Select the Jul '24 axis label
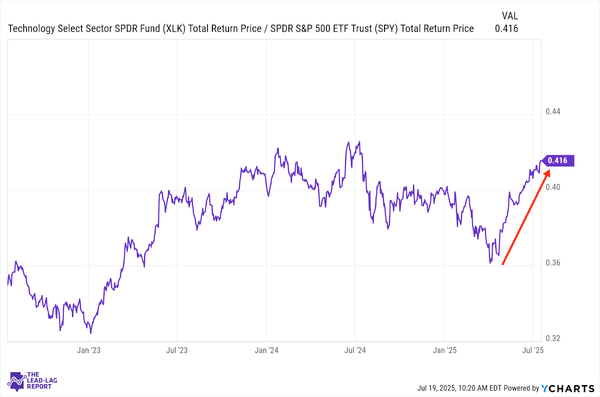Screen dimensions: 600x397 click(x=355, y=350)
